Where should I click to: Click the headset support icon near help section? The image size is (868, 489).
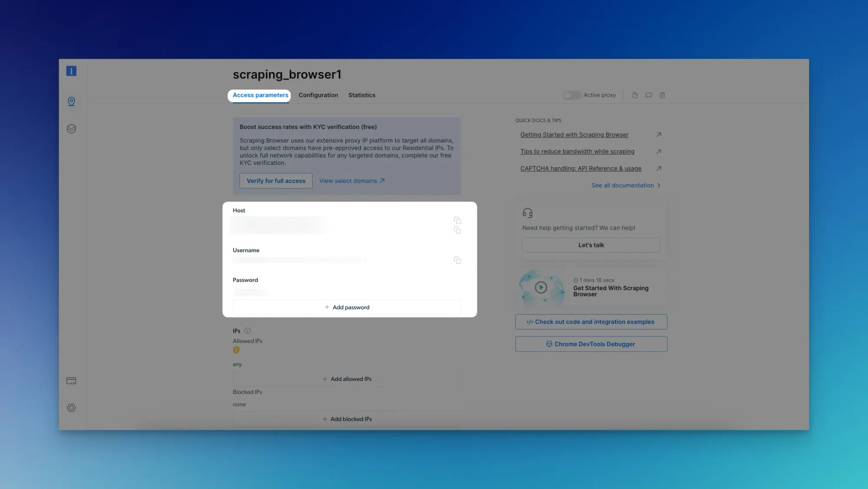tap(527, 213)
